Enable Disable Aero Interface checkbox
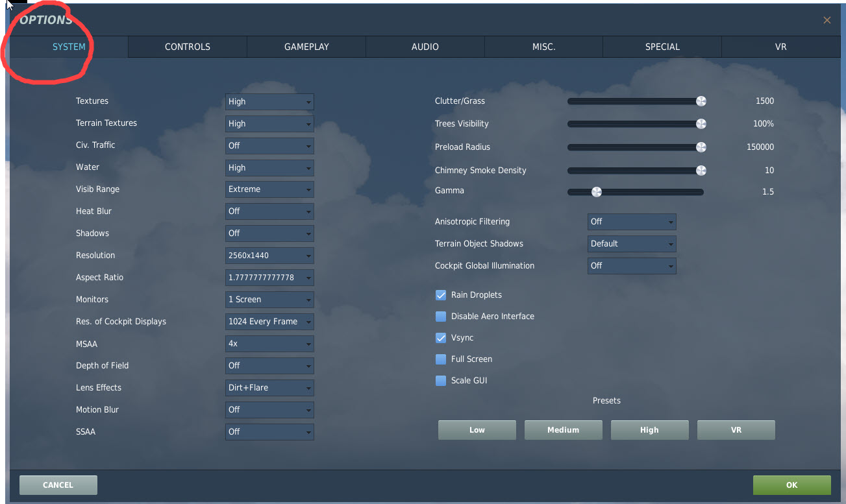This screenshot has width=846, height=504. click(441, 317)
